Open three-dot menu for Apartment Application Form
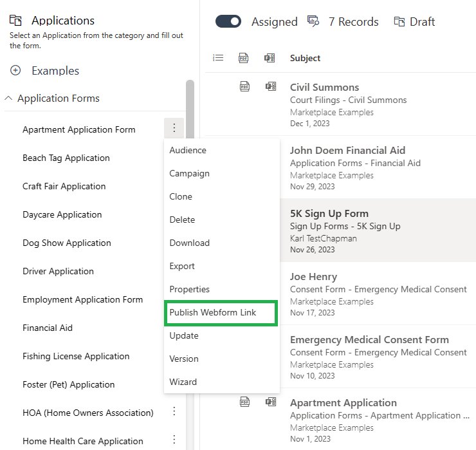476x450 pixels. pyautogui.click(x=174, y=127)
